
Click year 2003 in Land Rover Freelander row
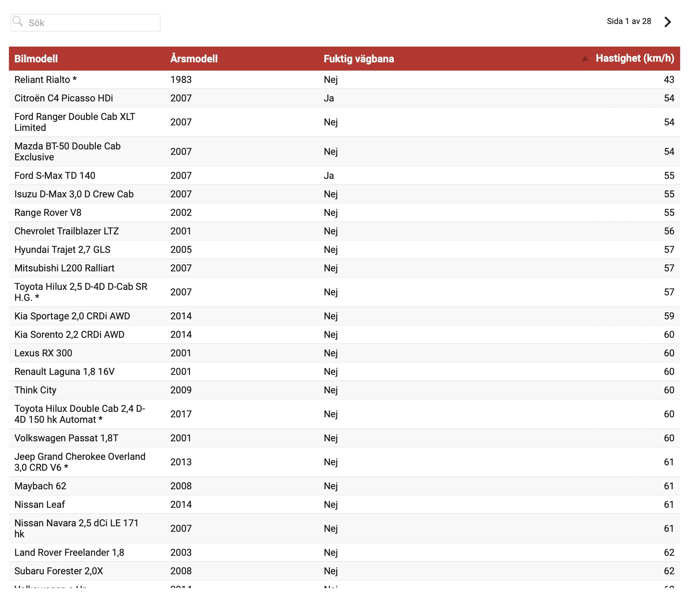[181, 552]
